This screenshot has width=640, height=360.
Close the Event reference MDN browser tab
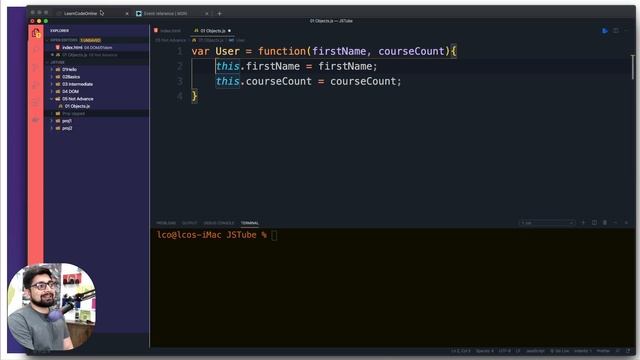207,13
